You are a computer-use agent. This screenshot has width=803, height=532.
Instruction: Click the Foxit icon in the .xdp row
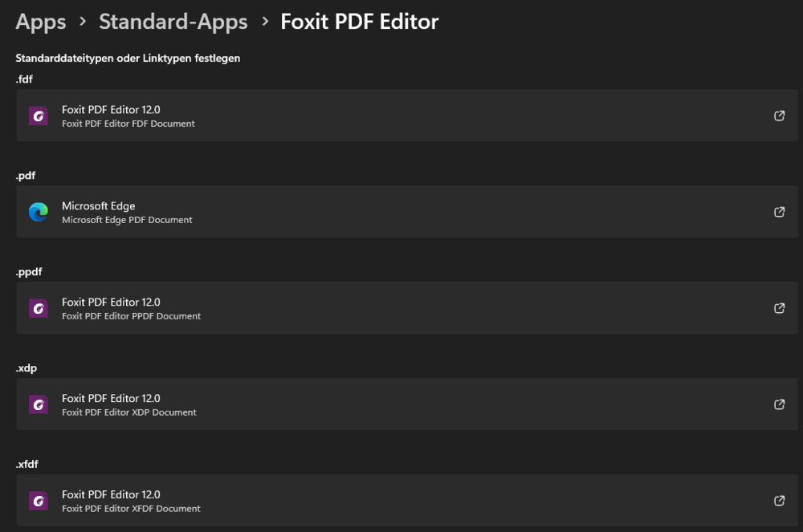pos(39,404)
